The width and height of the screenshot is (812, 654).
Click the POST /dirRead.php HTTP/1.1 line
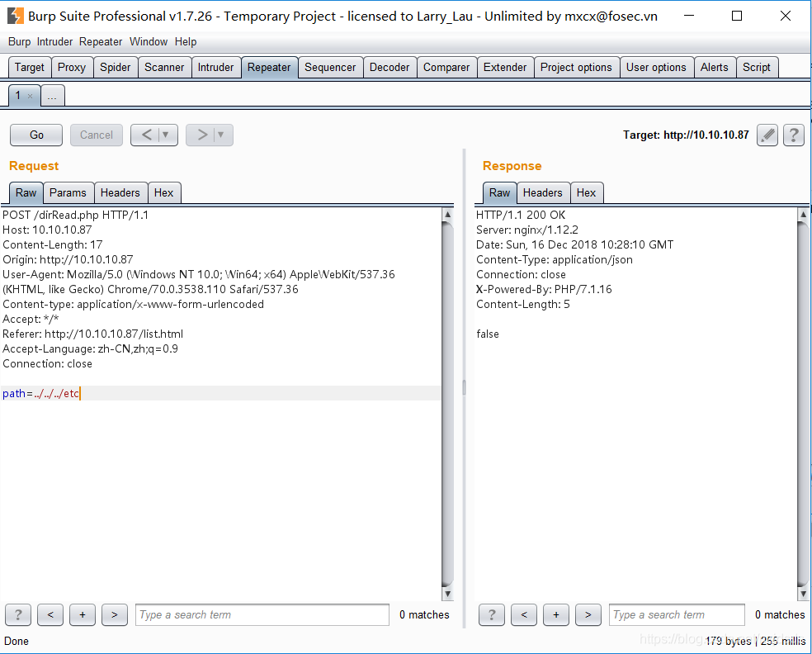pyautogui.click(x=76, y=215)
